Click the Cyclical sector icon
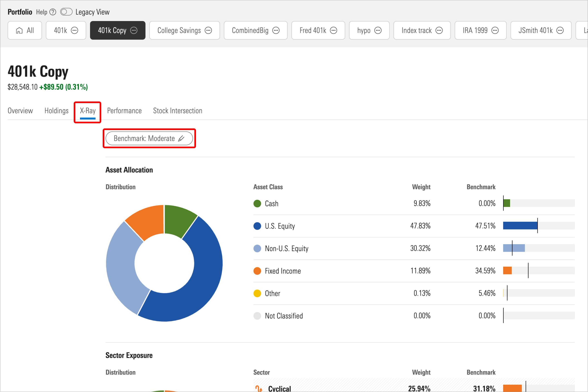The image size is (588, 392). coord(259,389)
